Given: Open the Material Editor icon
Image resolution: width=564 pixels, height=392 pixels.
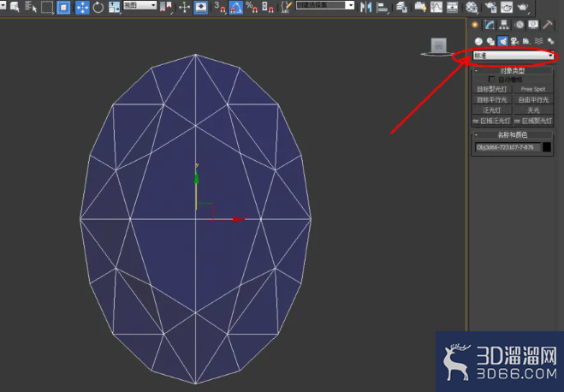Looking at the screenshot, I should click(x=472, y=7).
